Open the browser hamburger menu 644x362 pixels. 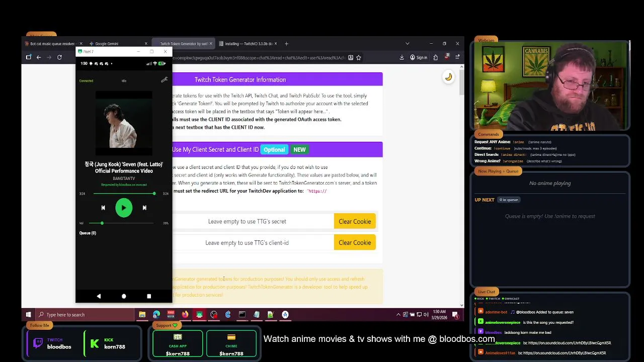(457, 57)
